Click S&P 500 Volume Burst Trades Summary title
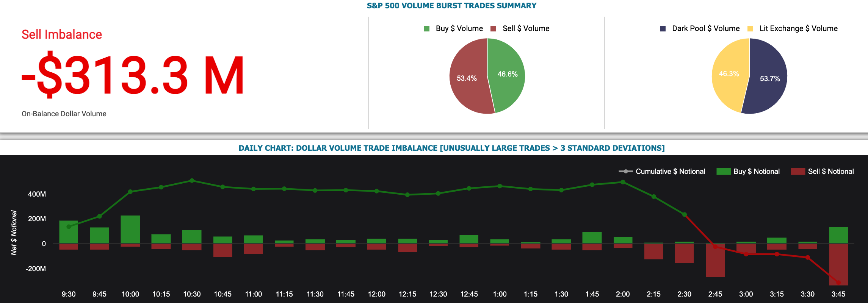The image size is (868, 303). 451,6
